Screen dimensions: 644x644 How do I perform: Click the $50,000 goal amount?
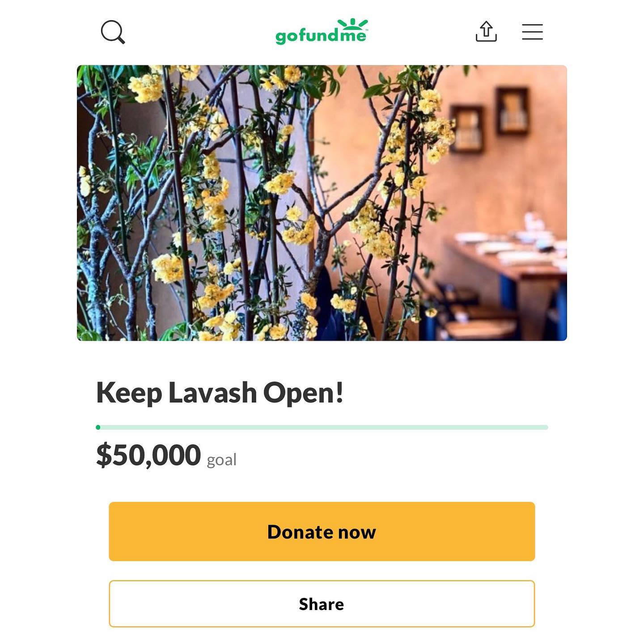[148, 455]
